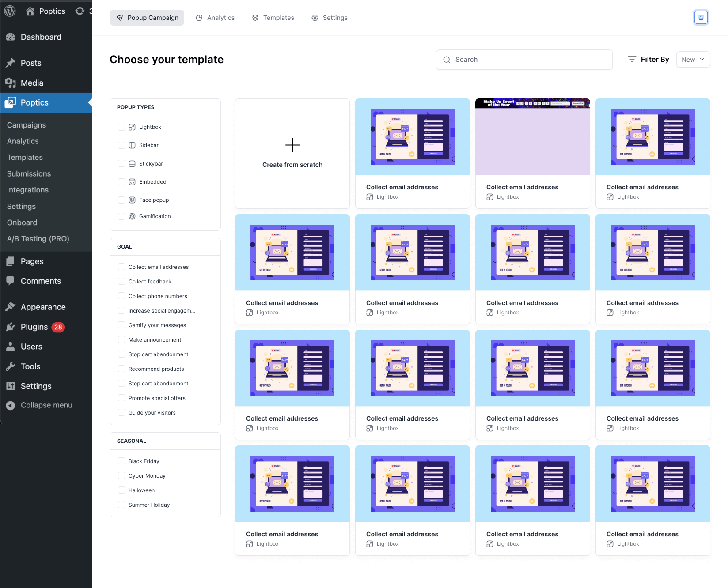Click the Appearance sidebar link
Viewport: 728px width, 588px height.
[43, 307]
